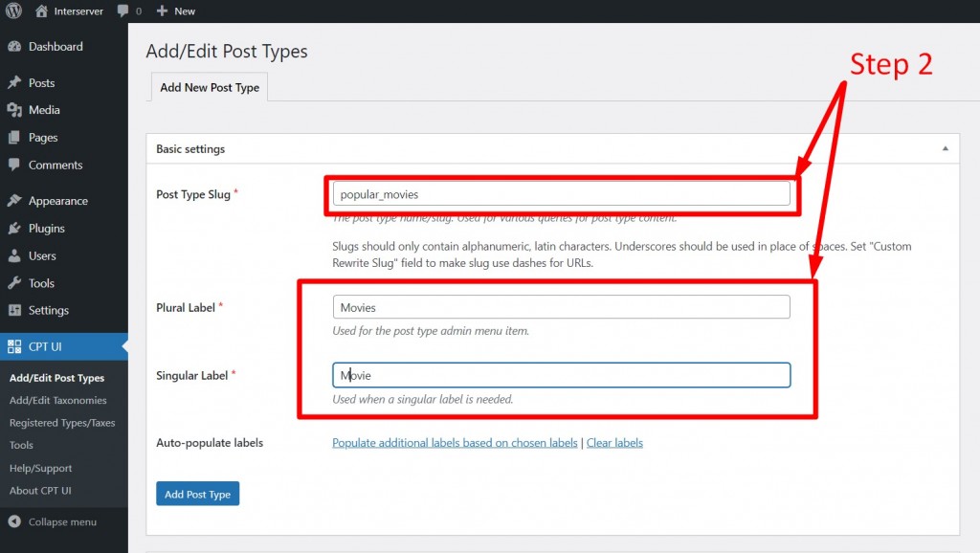The height and width of the screenshot is (553, 980).
Task: Click the Interserver home icon
Action: (41, 11)
